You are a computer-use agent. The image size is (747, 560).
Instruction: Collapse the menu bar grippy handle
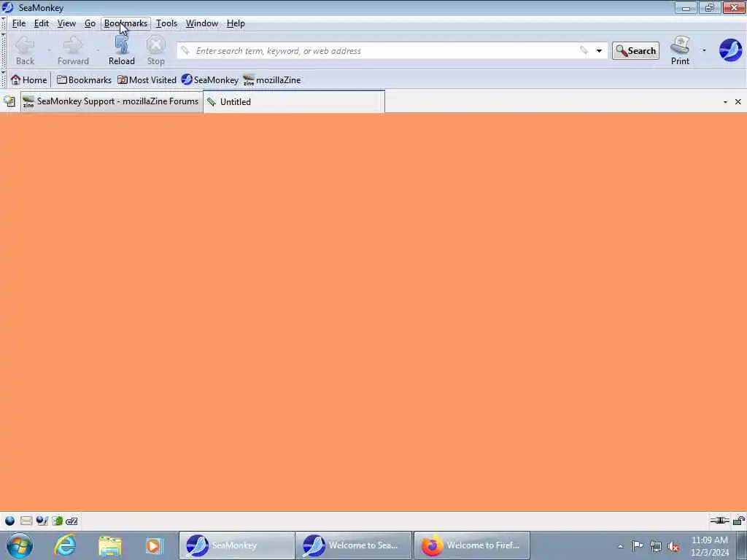[x=4, y=23]
